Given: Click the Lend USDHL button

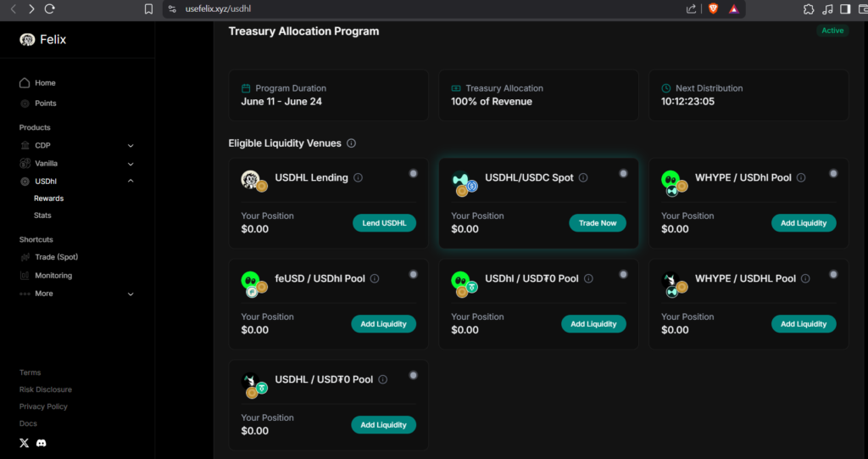Looking at the screenshot, I should tap(384, 223).
